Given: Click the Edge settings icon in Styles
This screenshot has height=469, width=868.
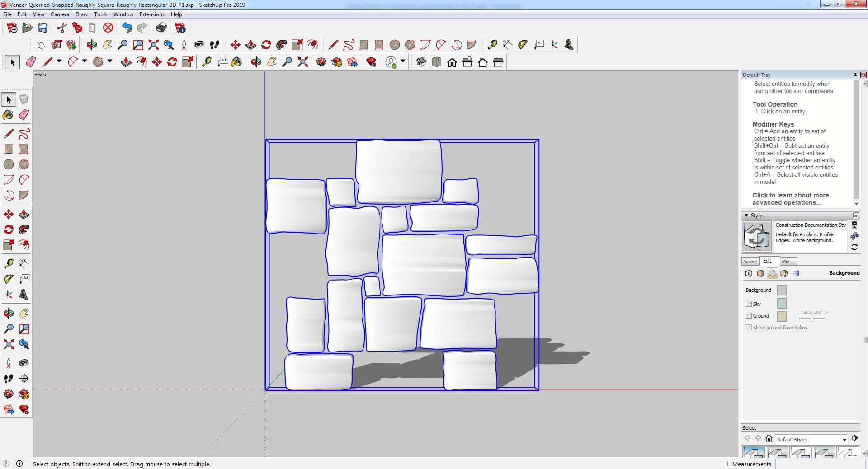Looking at the screenshot, I should (749, 273).
